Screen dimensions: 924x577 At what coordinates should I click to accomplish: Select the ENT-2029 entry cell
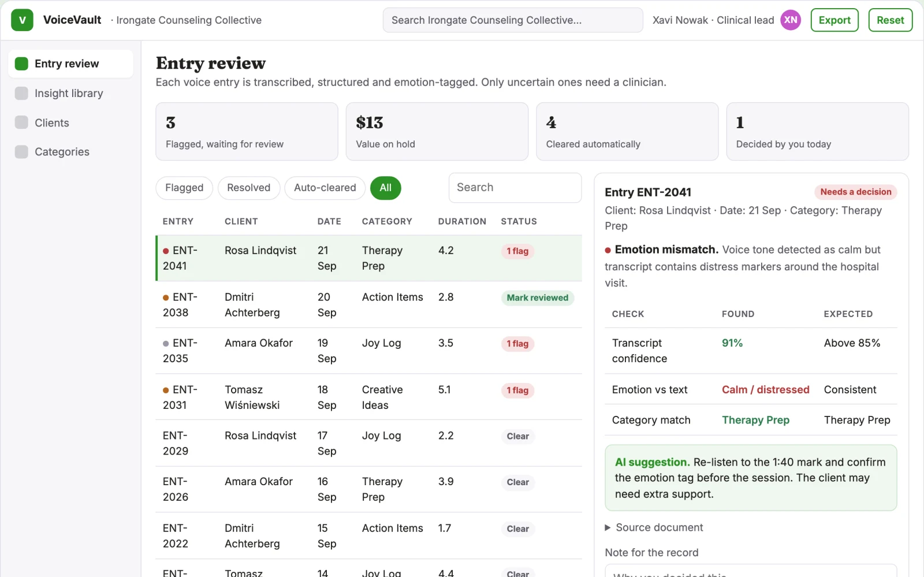coord(187,443)
